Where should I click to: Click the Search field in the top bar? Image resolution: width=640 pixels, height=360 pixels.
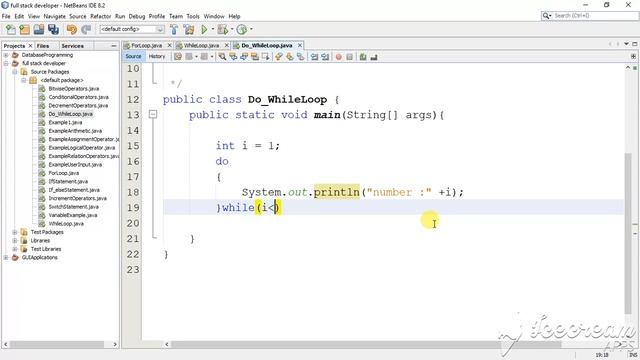pos(590,16)
